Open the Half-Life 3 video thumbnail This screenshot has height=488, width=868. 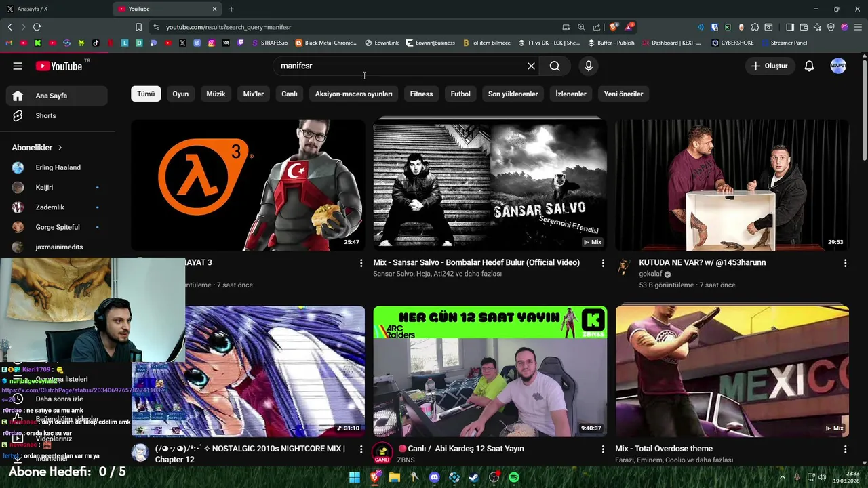click(248, 185)
